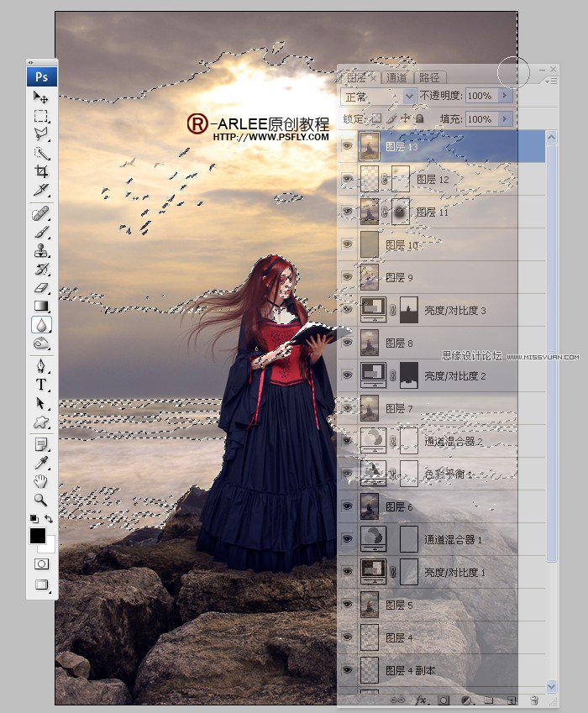The width and height of the screenshot is (588, 713).
Task: Select the Notes tool
Action: click(41, 444)
